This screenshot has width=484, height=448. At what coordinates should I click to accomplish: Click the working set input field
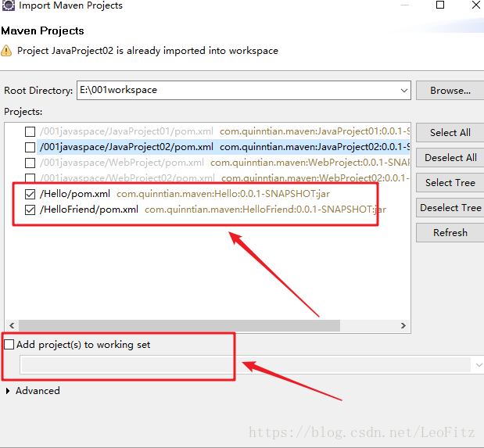246,365
